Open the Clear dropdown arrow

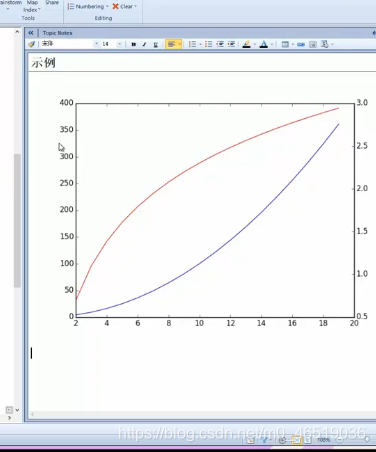pos(136,6)
